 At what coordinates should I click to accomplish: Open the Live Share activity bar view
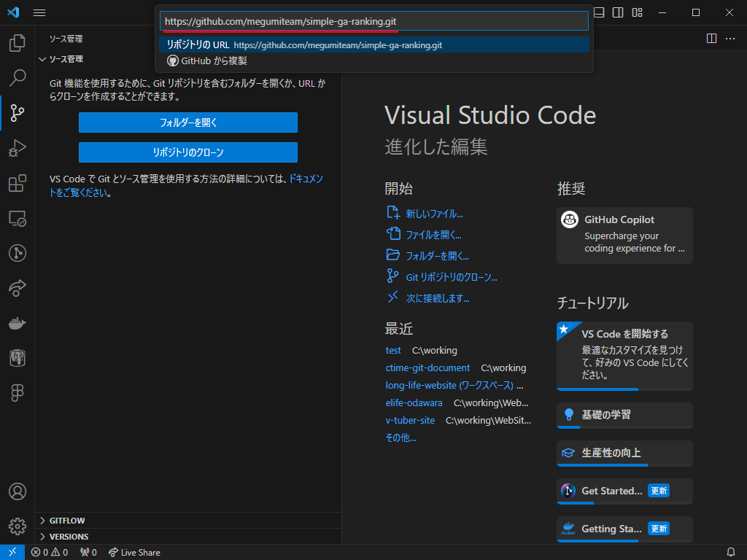click(x=18, y=288)
